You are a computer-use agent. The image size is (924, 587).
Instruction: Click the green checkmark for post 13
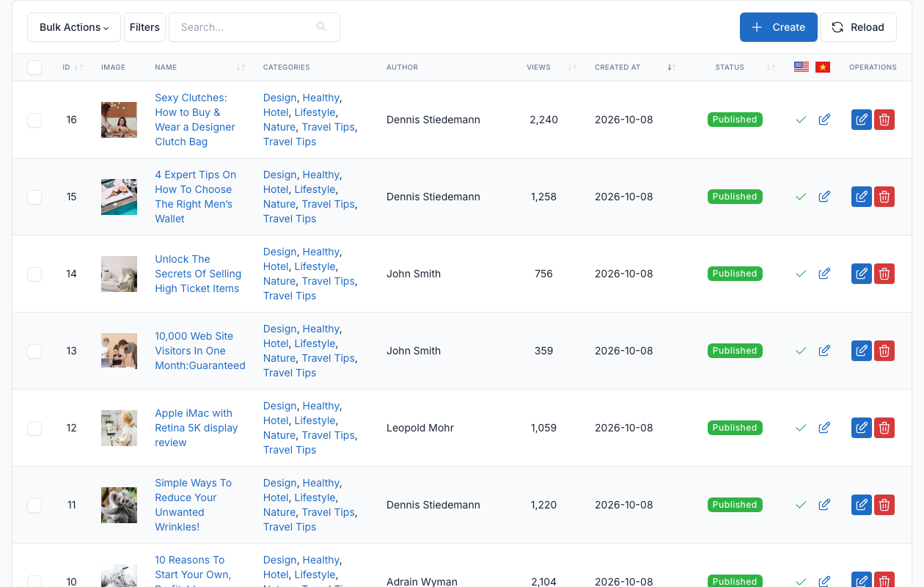coord(801,351)
